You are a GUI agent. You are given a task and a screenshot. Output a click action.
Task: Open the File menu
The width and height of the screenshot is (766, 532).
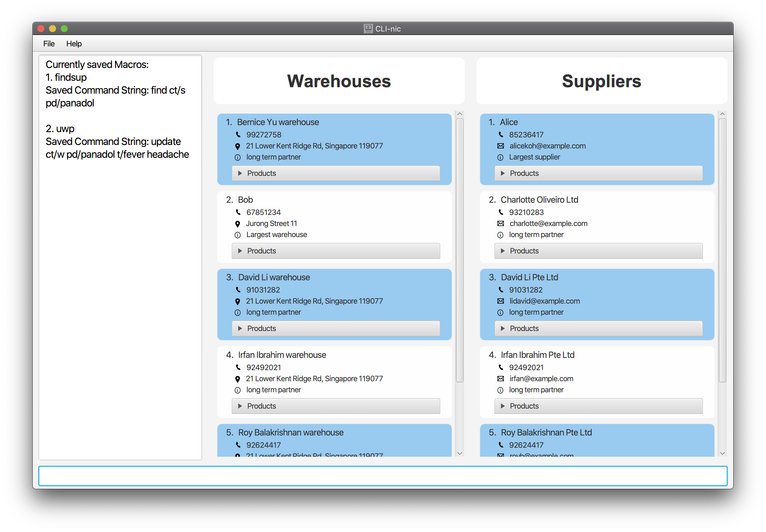(49, 44)
